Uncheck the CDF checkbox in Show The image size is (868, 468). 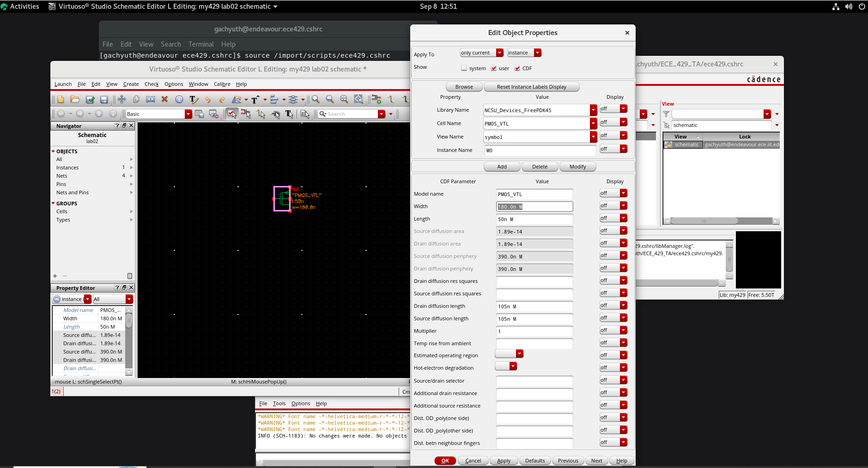[517, 68]
